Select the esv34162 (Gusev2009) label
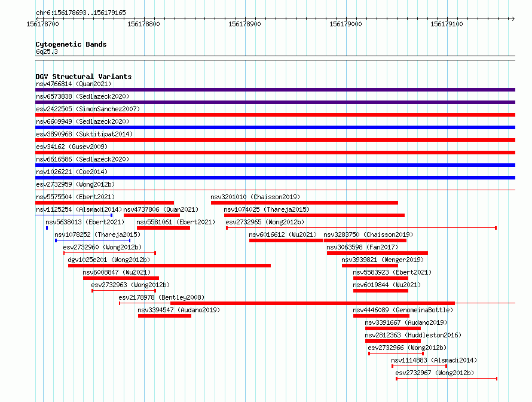Screen dimensions: 532x402 pyautogui.click(x=72, y=147)
